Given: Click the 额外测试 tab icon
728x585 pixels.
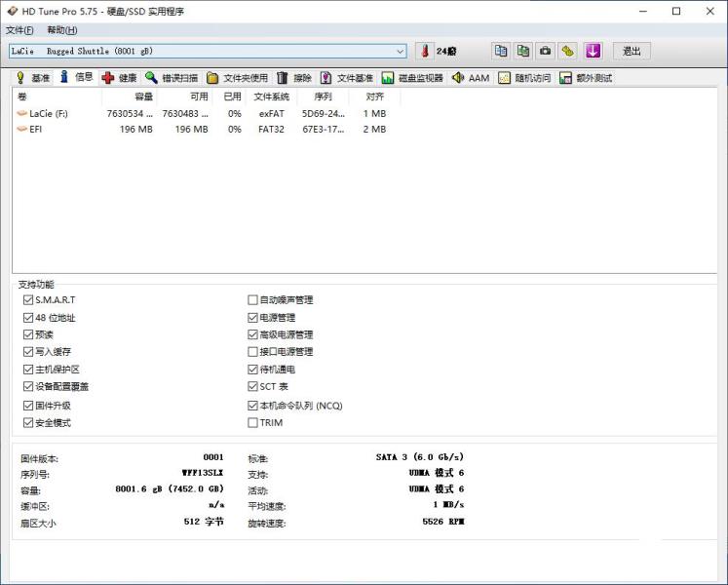Looking at the screenshot, I should (x=565, y=78).
